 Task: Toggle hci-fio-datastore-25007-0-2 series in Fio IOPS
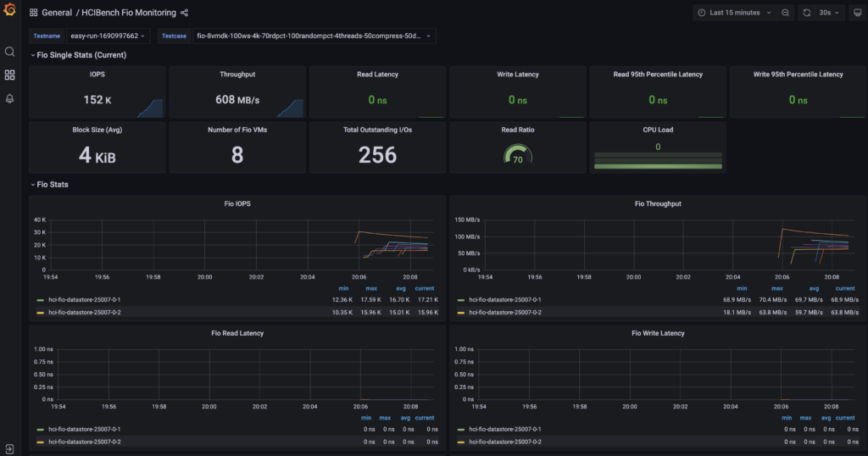[x=84, y=312]
